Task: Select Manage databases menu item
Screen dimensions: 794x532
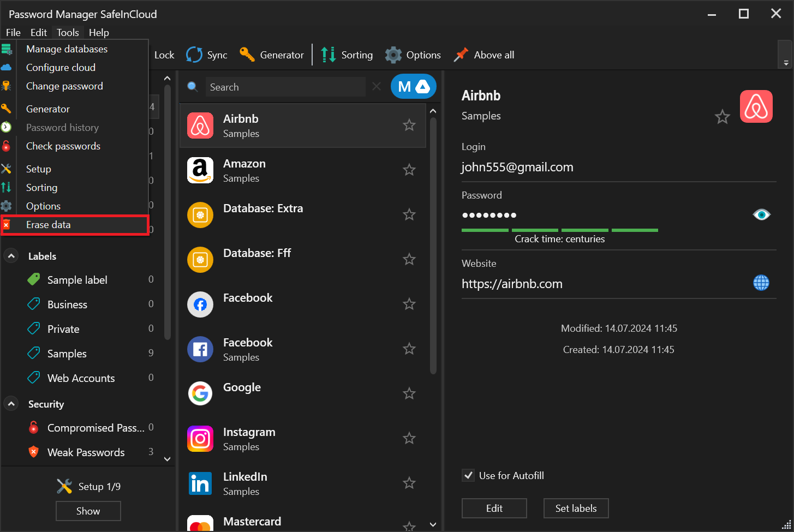Action: click(x=75, y=49)
